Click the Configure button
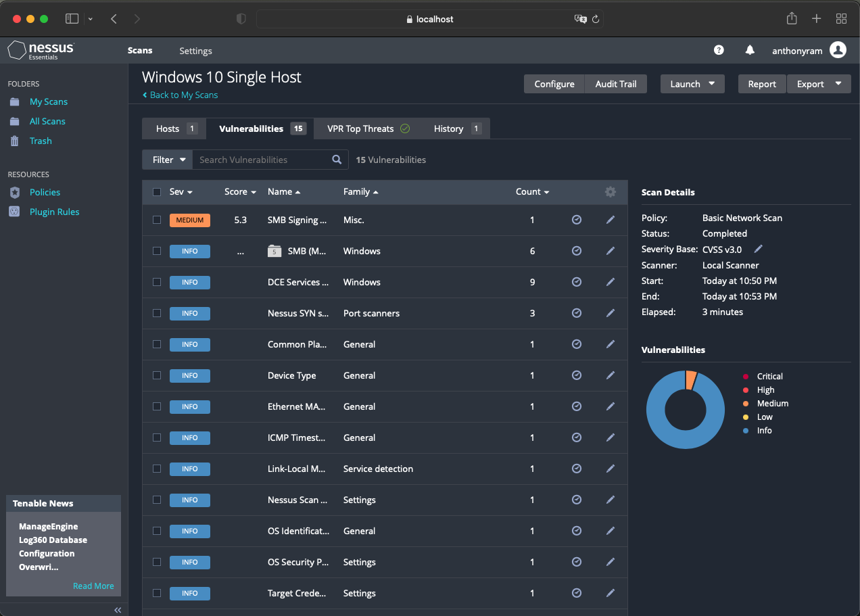 (554, 84)
